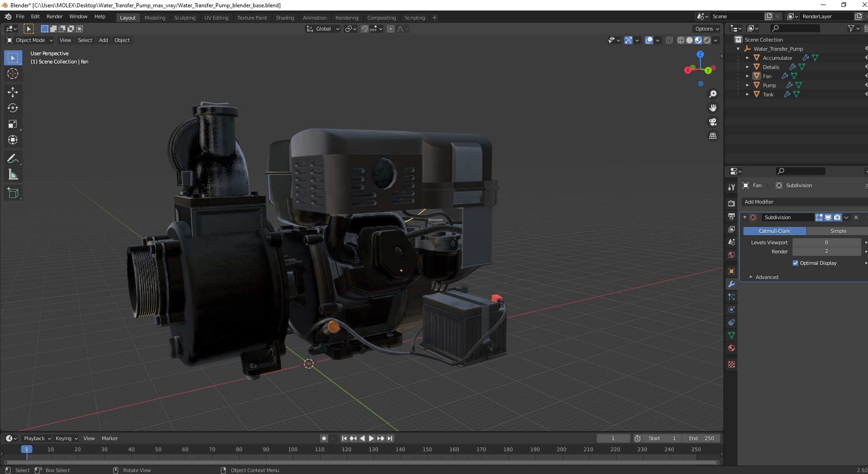Toggle the camera view icon
This screenshot has height=474, width=868.
712,122
